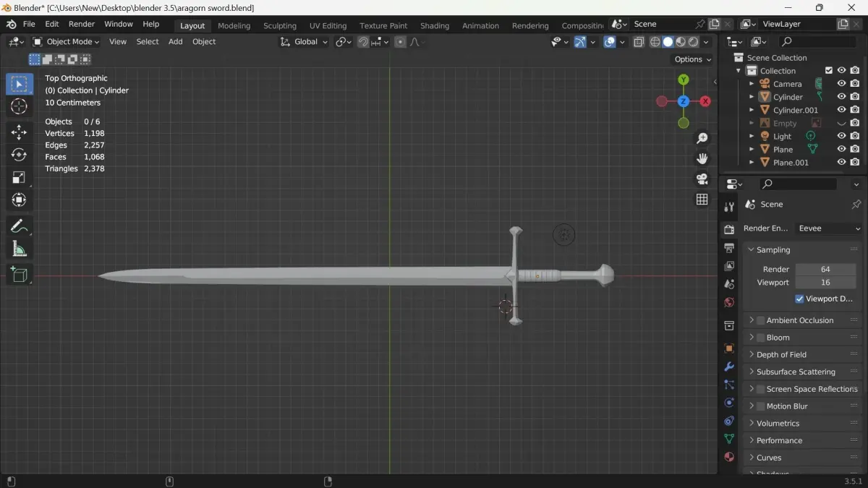Open the Render menu
This screenshot has width=868, height=488.
point(82,24)
